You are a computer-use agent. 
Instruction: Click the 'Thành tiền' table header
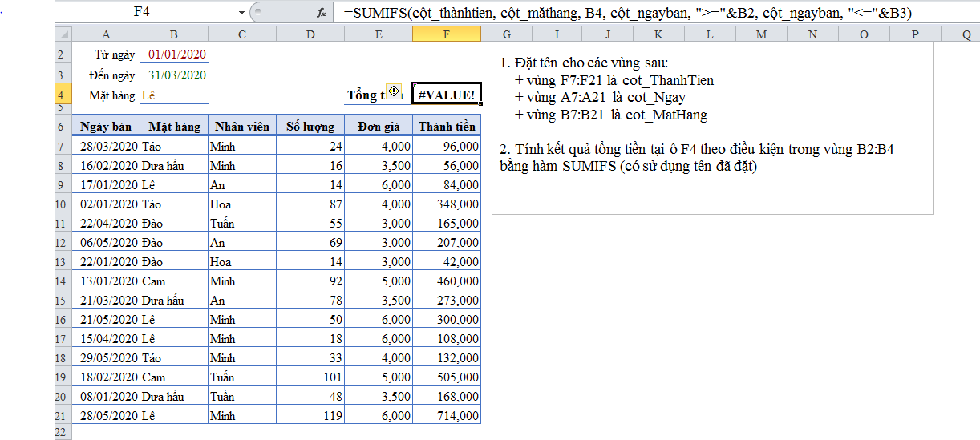447,126
